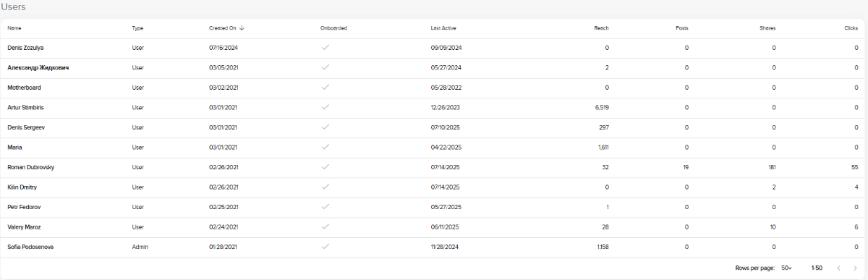The image size is (868, 280).
Task: Click last active date 11/28/2024
Action: coord(446,247)
